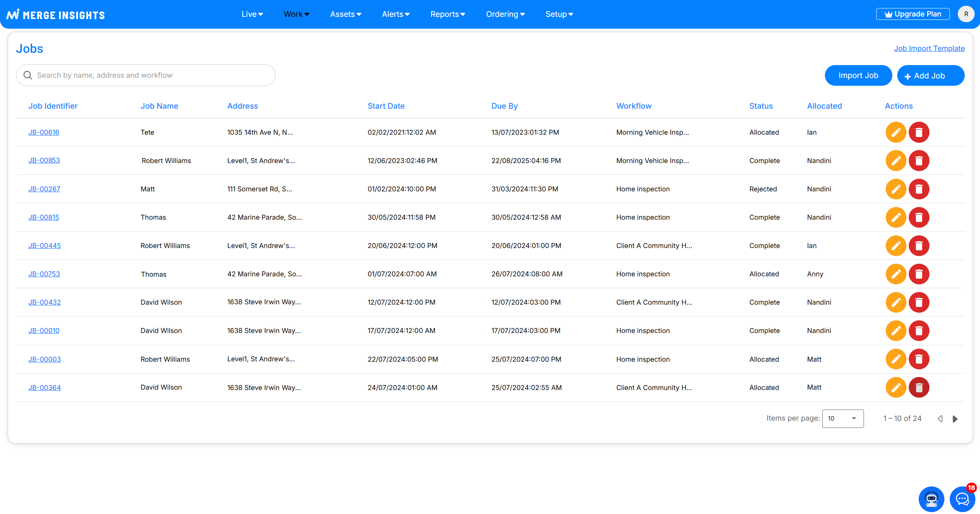Go to next page arrow
The width and height of the screenshot is (980, 514).
955,419
